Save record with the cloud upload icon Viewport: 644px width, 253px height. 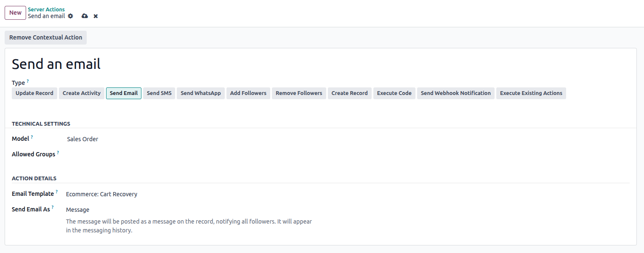85,16
